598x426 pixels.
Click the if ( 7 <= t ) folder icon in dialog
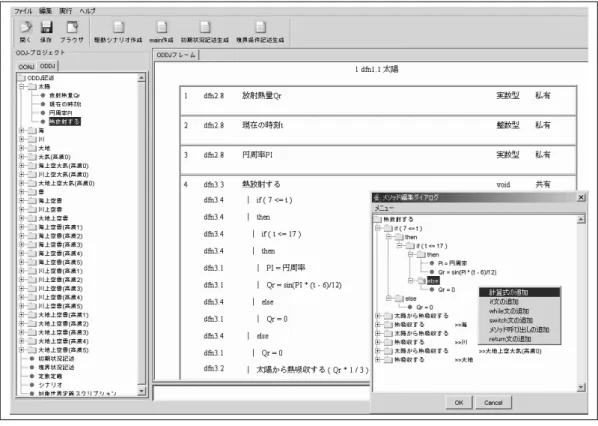pyautogui.click(x=388, y=228)
